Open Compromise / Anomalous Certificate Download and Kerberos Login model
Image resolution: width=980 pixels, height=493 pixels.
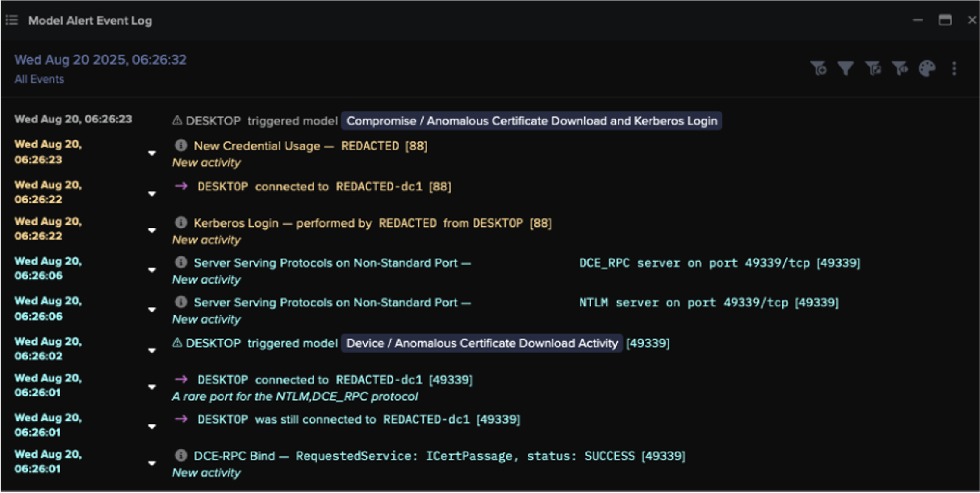pos(531,121)
